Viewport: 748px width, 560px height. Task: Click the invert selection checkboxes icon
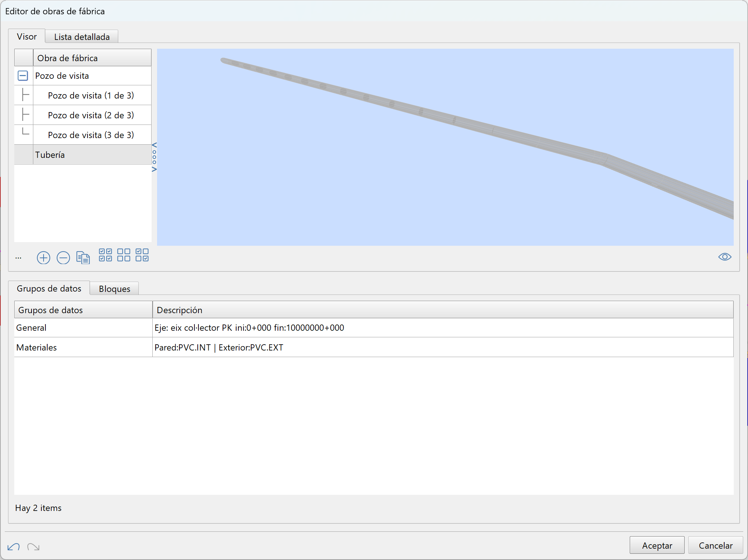[142, 255]
